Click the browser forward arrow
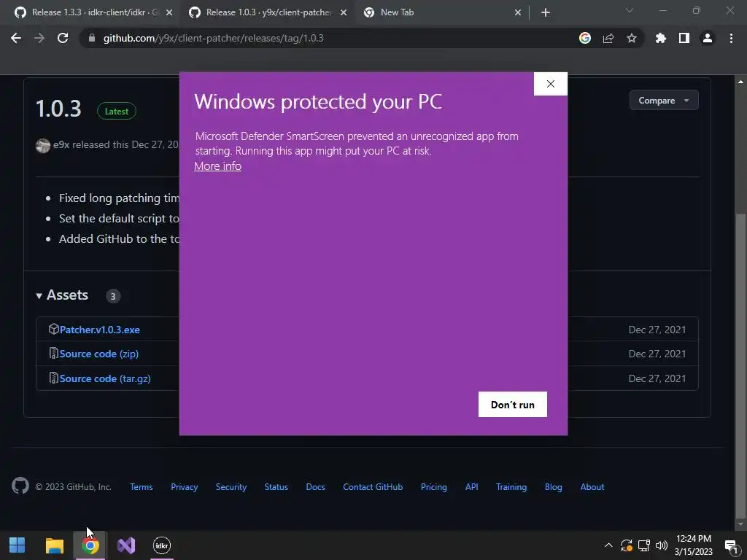The image size is (747, 560). pyautogui.click(x=39, y=38)
